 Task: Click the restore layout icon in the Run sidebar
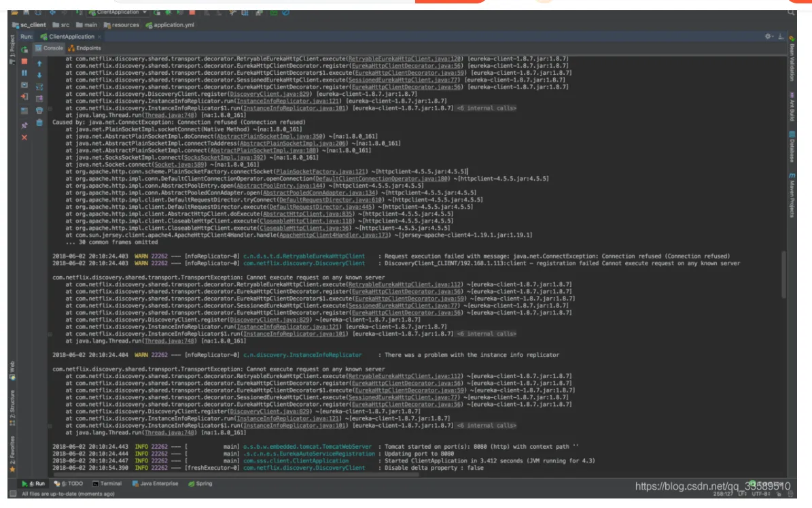[24, 110]
